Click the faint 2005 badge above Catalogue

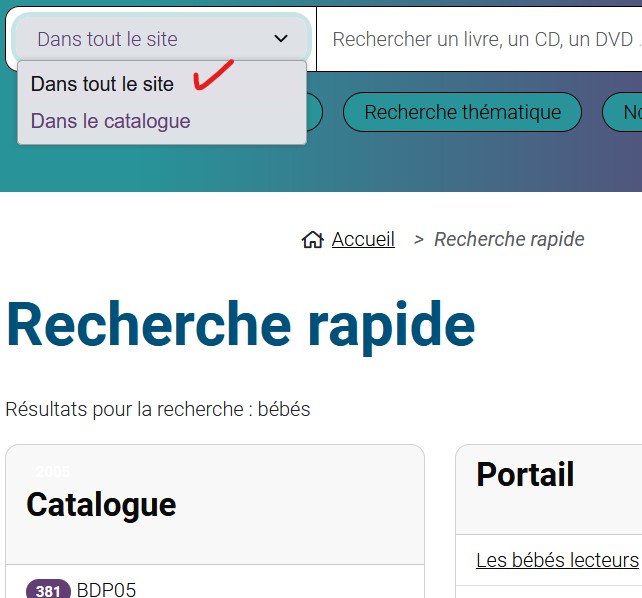pos(53,472)
